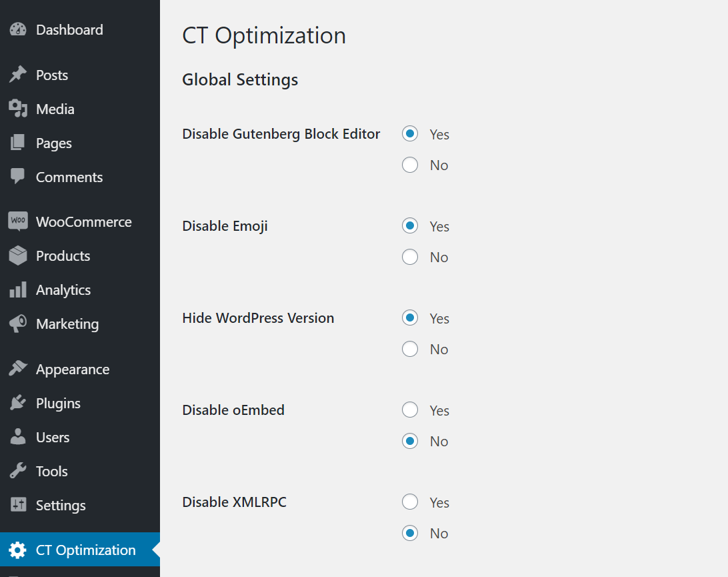Viewport: 728px width, 577px height.
Task: Click the "CT Optimization" page title
Action: click(x=264, y=36)
